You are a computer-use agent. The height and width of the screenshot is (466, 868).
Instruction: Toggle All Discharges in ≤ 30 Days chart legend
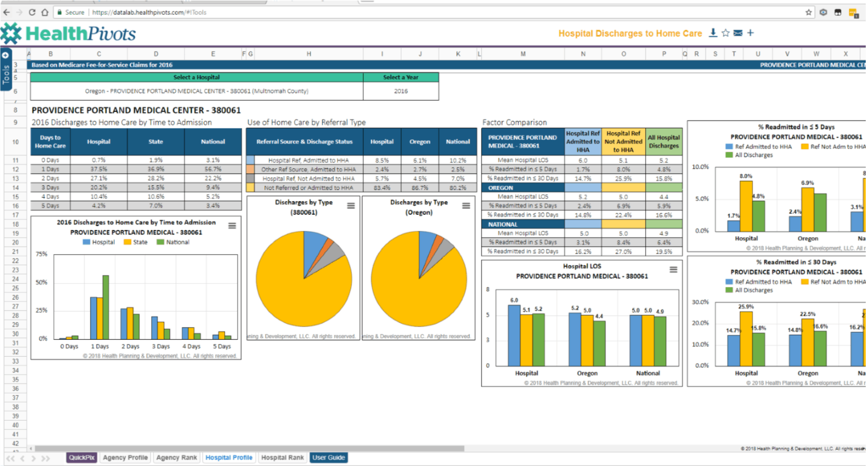point(749,290)
